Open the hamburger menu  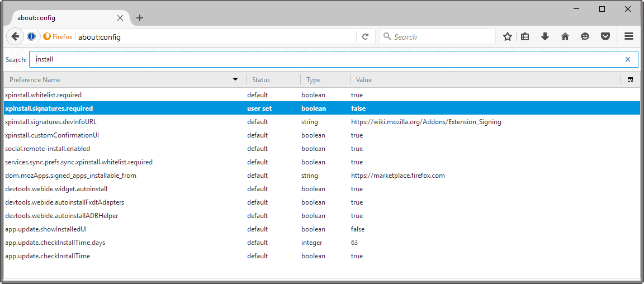(x=629, y=36)
